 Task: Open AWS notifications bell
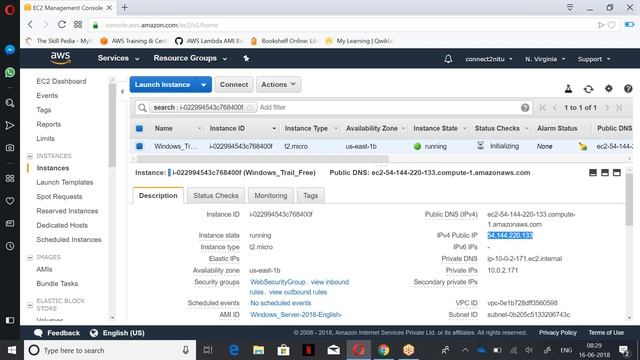tap(448, 59)
